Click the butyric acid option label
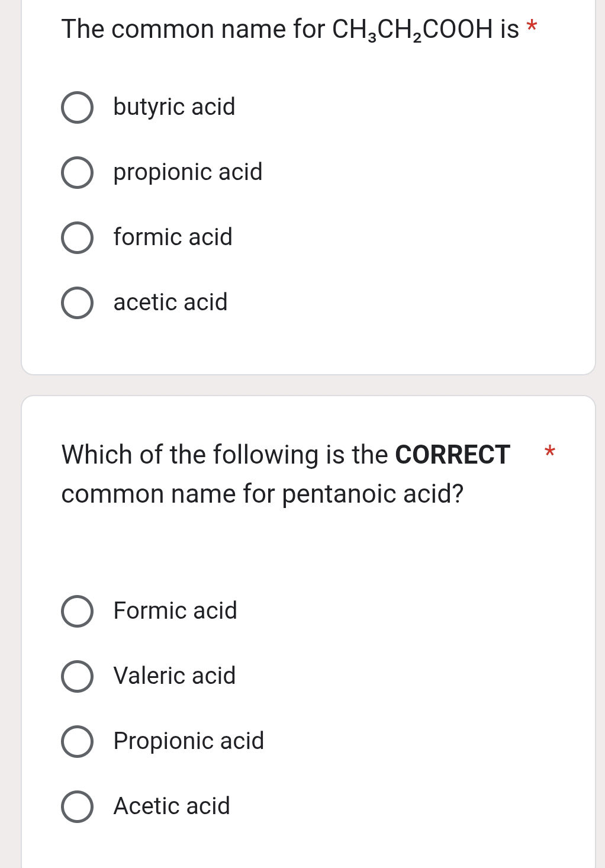 pyautogui.click(x=173, y=108)
